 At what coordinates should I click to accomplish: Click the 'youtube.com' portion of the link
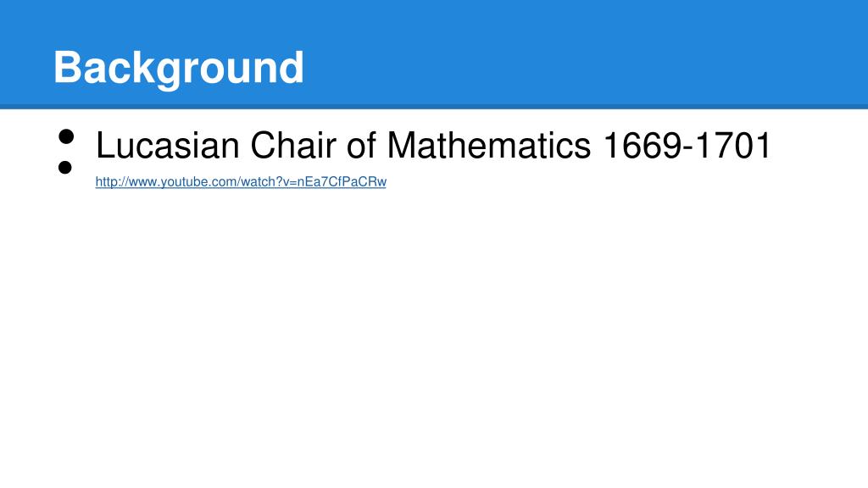[196, 182]
